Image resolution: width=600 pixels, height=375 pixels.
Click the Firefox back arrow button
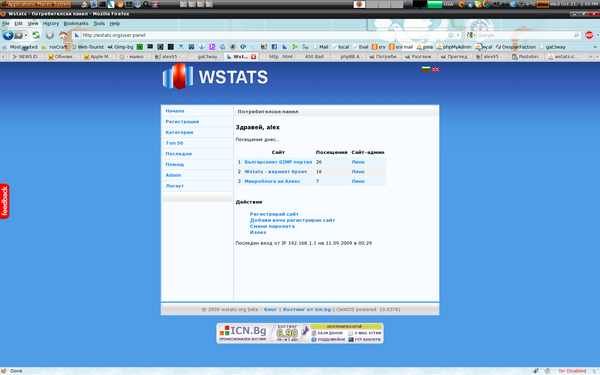point(8,35)
